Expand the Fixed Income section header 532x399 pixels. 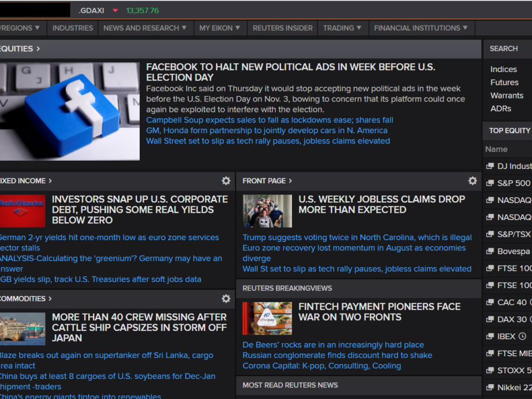(x=26, y=181)
